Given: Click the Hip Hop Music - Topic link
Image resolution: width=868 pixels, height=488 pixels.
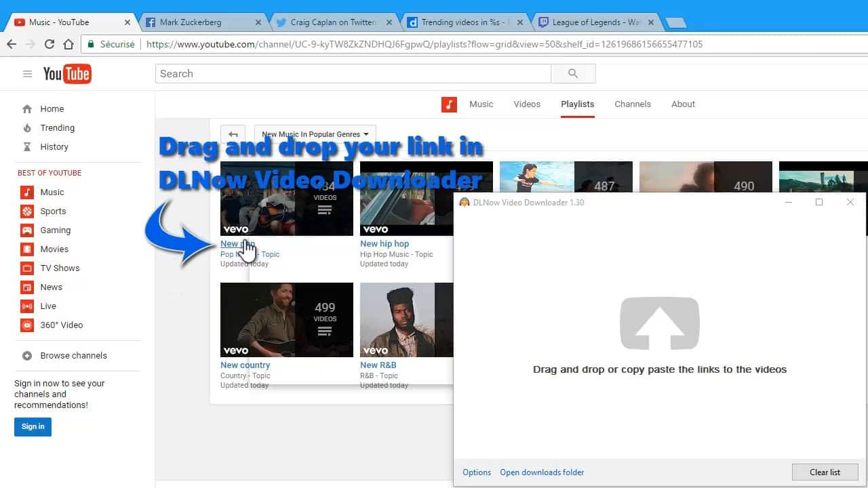Looking at the screenshot, I should coord(397,254).
